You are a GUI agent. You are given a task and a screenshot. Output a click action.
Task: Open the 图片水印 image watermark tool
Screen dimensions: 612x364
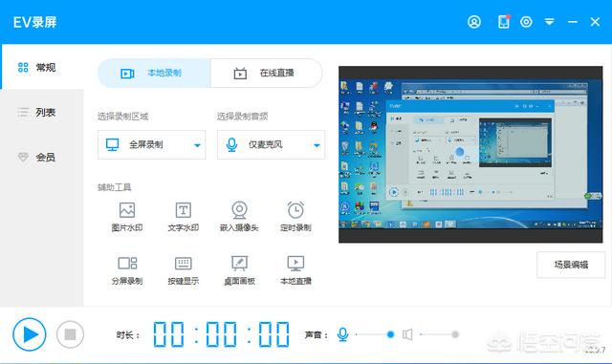127,217
